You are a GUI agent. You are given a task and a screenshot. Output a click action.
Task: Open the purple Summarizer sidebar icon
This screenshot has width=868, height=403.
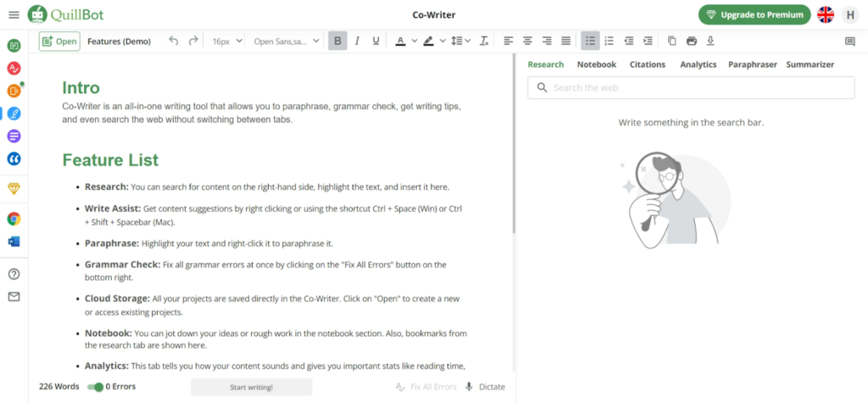(x=14, y=136)
